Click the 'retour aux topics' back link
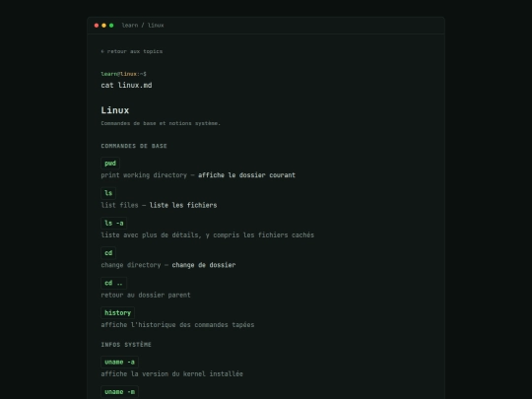The width and height of the screenshot is (532, 399). (132, 51)
